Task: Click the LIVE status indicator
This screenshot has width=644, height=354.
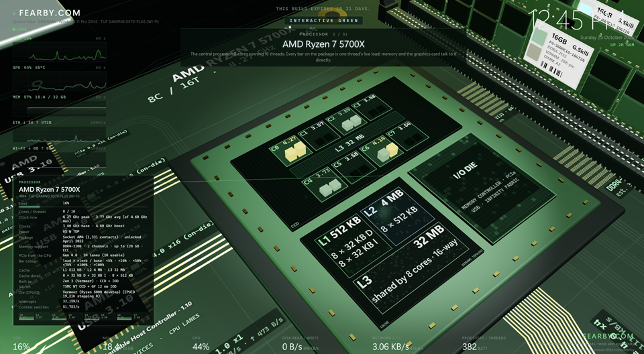Action: [x=19, y=29]
